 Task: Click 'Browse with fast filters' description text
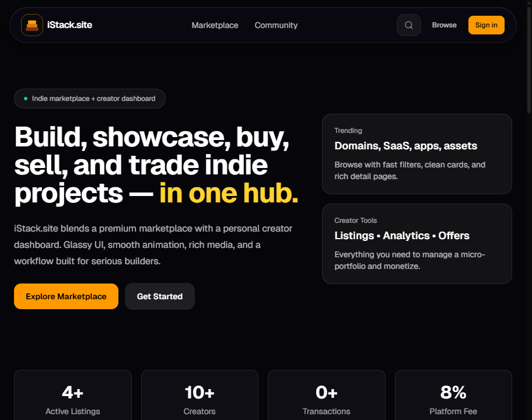(x=410, y=170)
